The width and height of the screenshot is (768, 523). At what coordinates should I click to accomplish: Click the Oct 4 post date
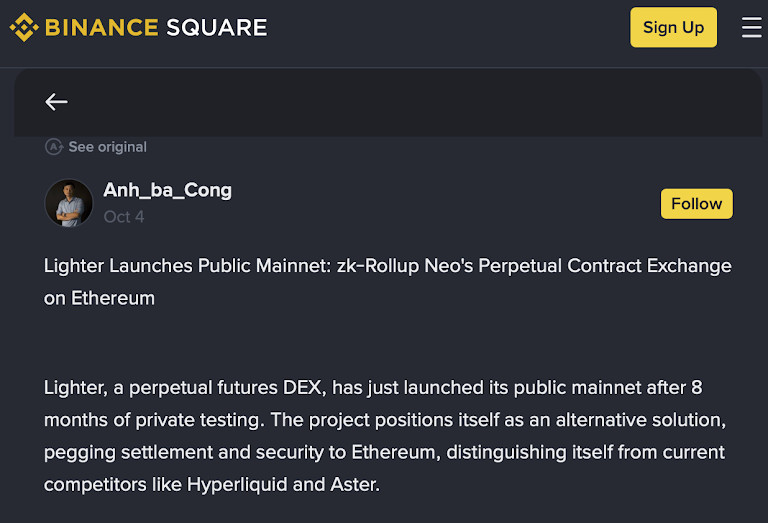tap(124, 216)
